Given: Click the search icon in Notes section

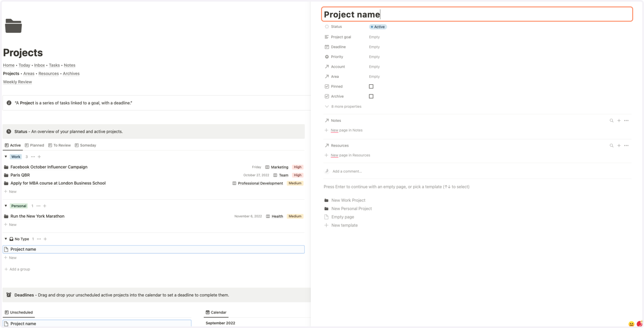Looking at the screenshot, I should pyautogui.click(x=611, y=121).
